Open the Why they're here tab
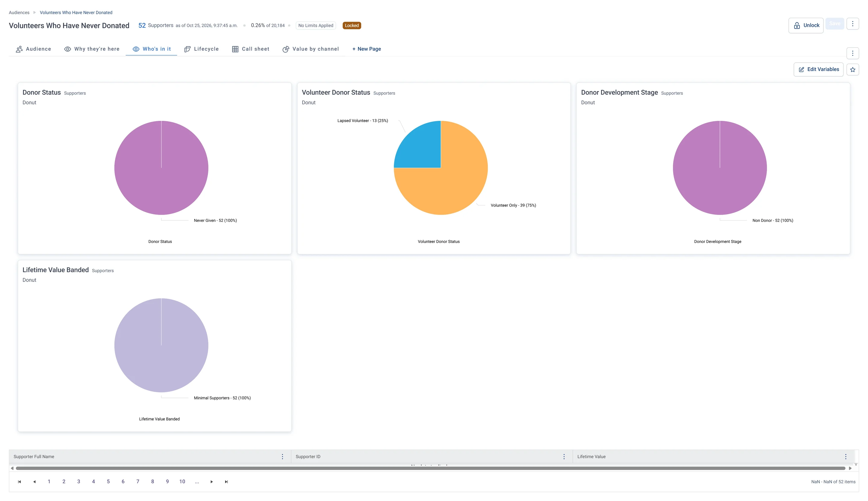This screenshot has height=501, width=868. click(92, 49)
